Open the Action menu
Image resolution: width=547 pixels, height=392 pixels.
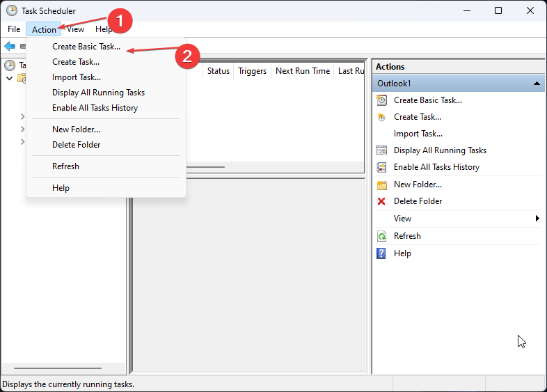pyautogui.click(x=44, y=29)
